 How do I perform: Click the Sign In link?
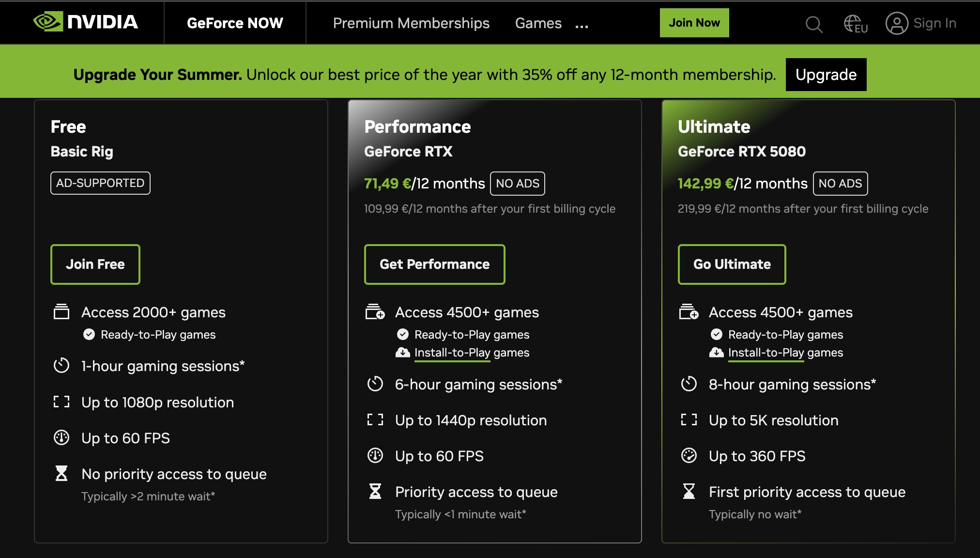click(934, 23)
